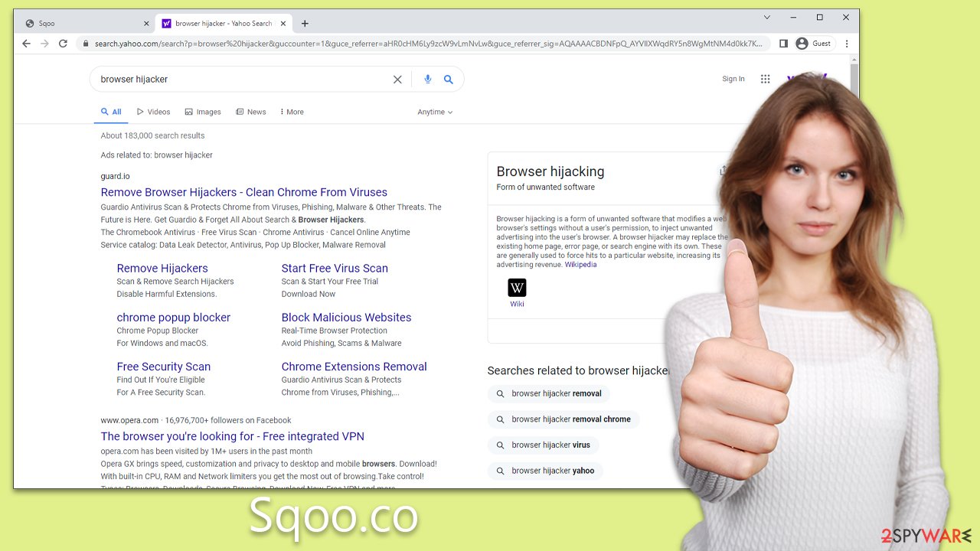Toggle the browser side panel icon

coord(783,44)
